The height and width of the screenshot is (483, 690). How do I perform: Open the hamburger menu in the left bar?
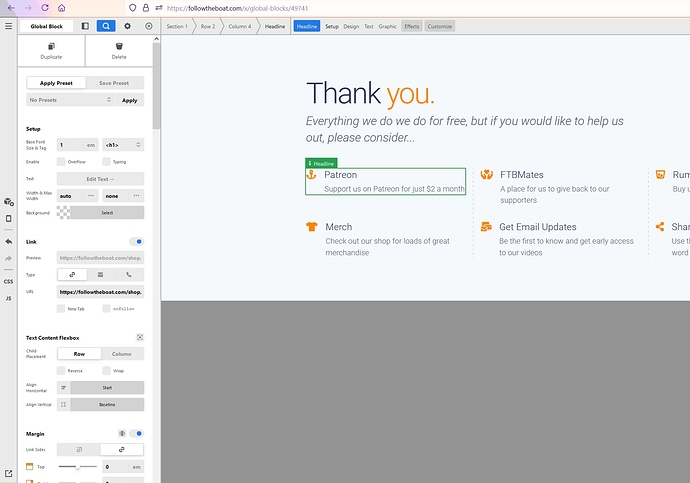point(8,26)
